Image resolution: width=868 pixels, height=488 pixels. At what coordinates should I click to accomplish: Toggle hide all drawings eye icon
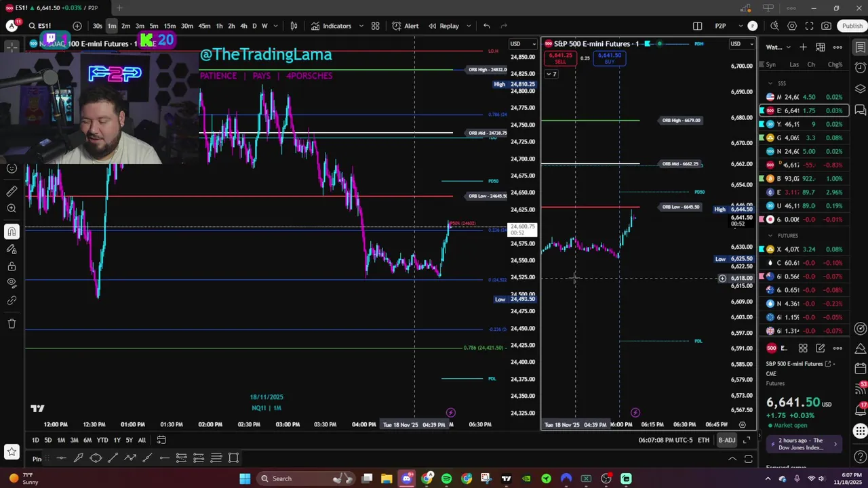pos(12,283)
